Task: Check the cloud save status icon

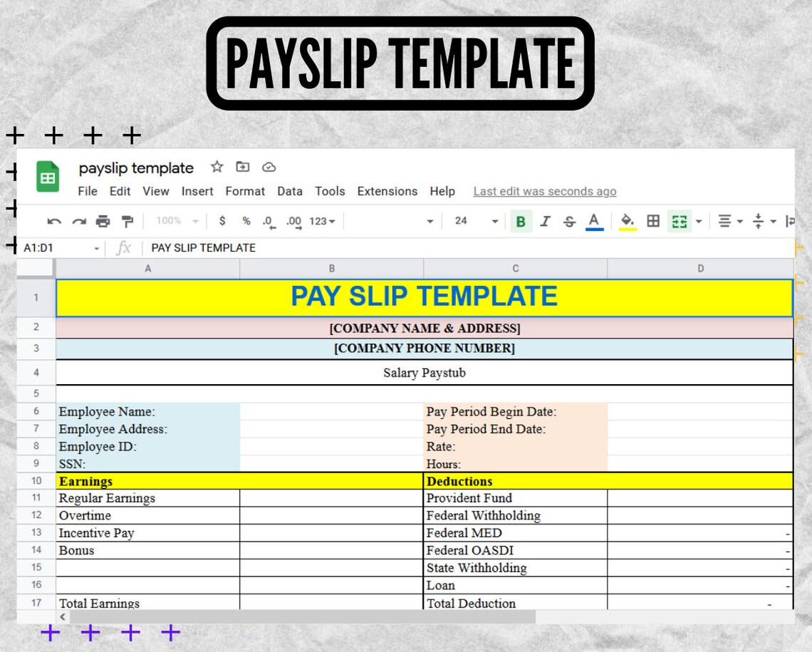Action: tap(269, 167)
